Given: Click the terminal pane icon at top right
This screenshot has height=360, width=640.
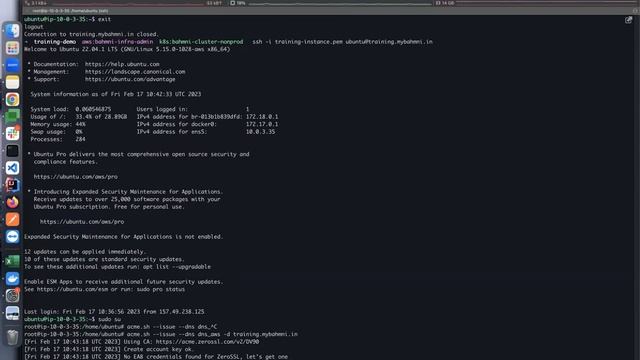Looking at the screenshot, I should click(x=628, y=20).
